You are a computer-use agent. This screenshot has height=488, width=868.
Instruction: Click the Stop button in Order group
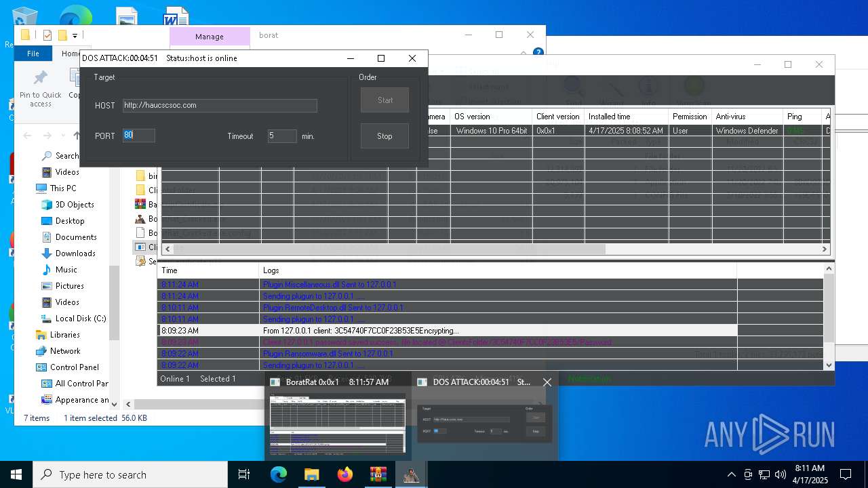(384, 136)
